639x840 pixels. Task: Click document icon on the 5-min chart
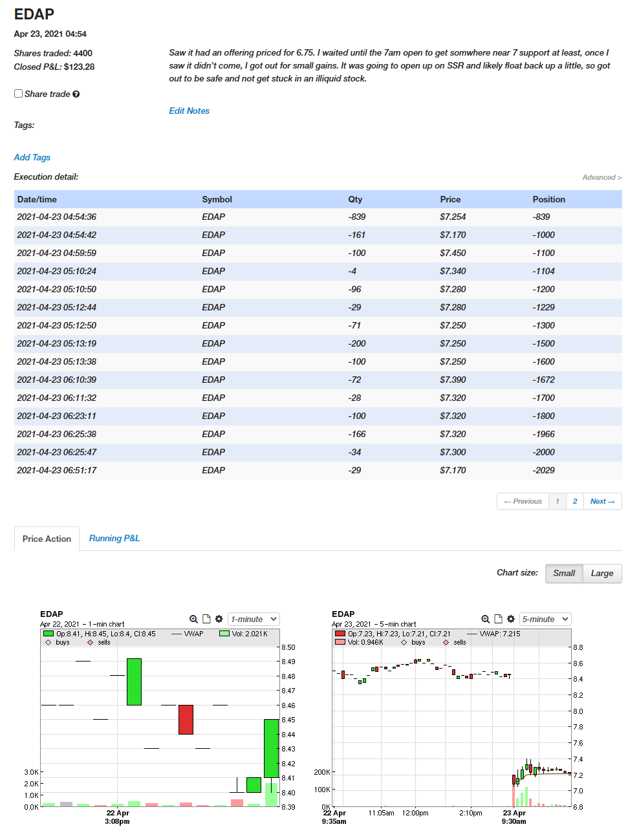click(498, 619)
